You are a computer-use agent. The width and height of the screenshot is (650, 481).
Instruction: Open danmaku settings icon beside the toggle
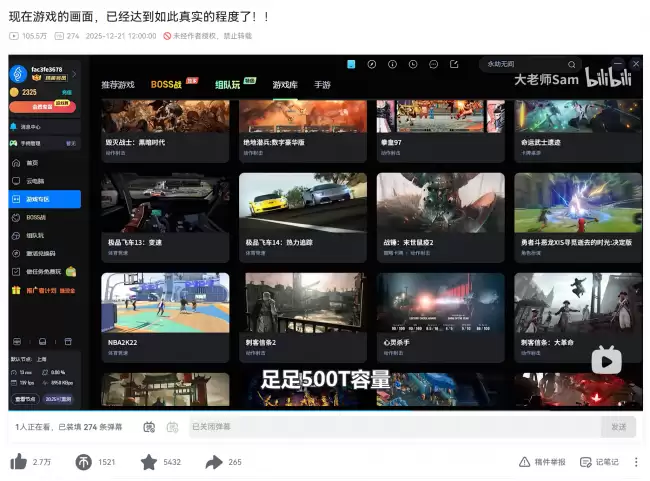coord(172,427)
